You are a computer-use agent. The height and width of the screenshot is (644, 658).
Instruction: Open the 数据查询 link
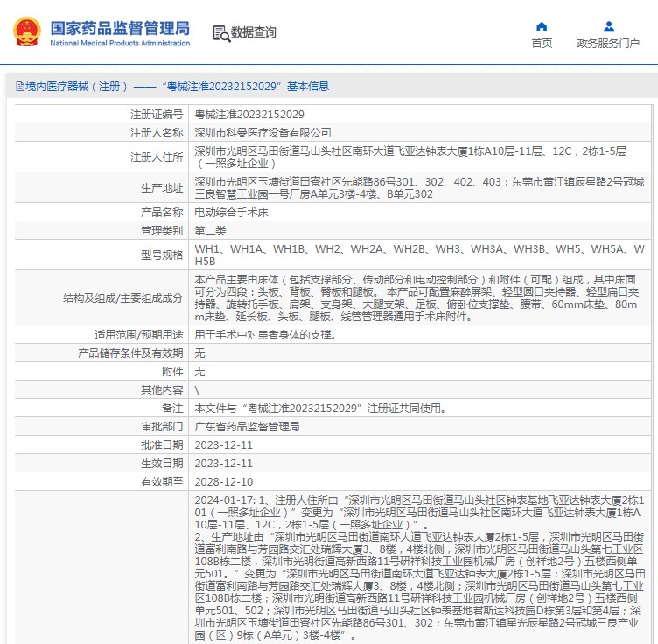point(254,32)
